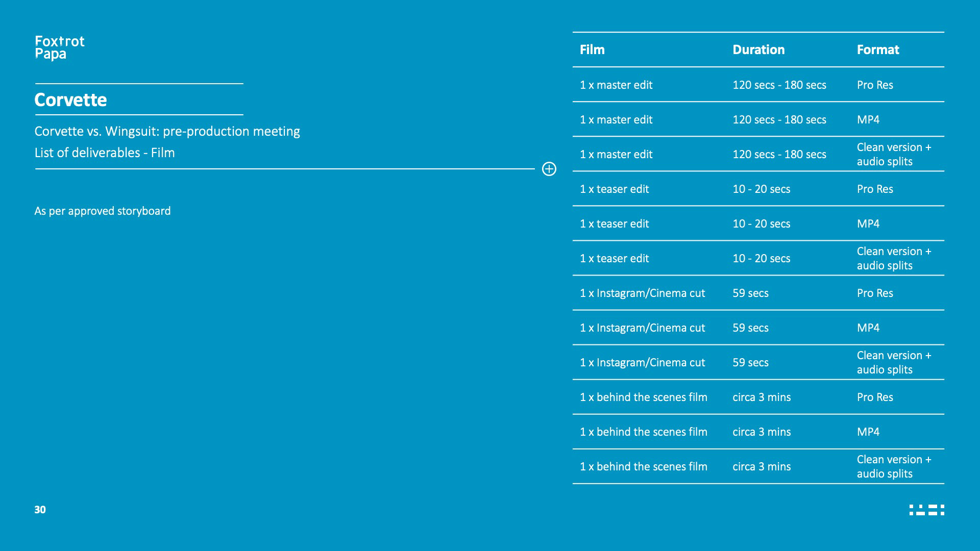Select first teaser edit row label

(x=614, y=189)
